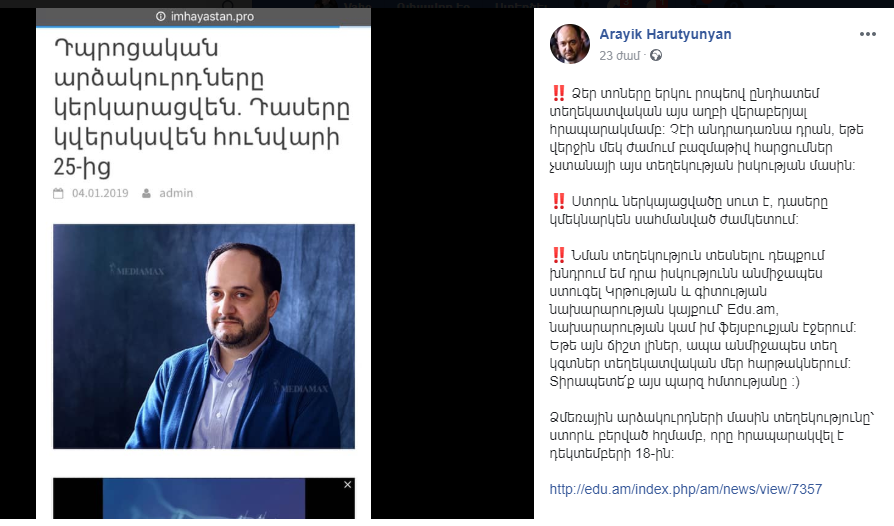Click the 04.01.2019 publication date
The image size is (894, 526).
click(100, 193)
